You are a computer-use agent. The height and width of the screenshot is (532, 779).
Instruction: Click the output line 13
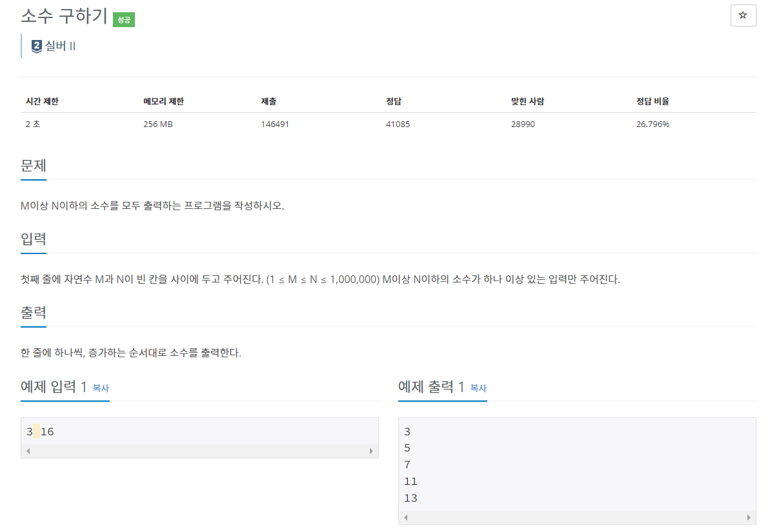pos(410,498)
